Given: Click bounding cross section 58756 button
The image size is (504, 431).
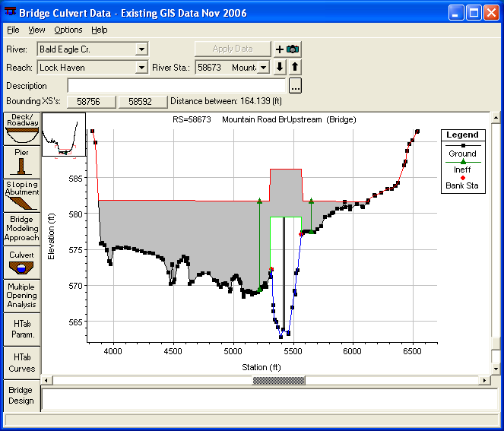Looking at the screenshot, I should click(91, 101).
